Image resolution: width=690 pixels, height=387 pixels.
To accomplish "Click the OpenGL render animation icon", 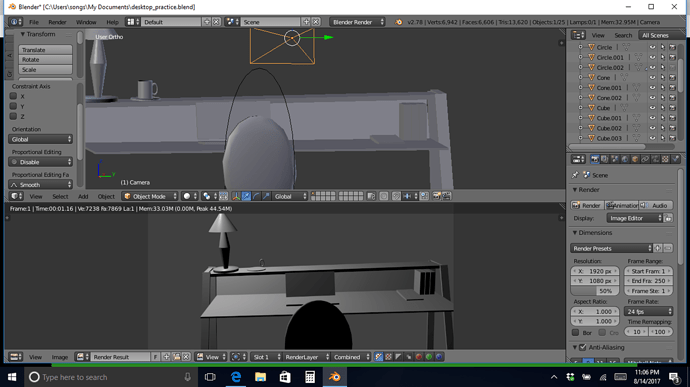I will (447, 196).
